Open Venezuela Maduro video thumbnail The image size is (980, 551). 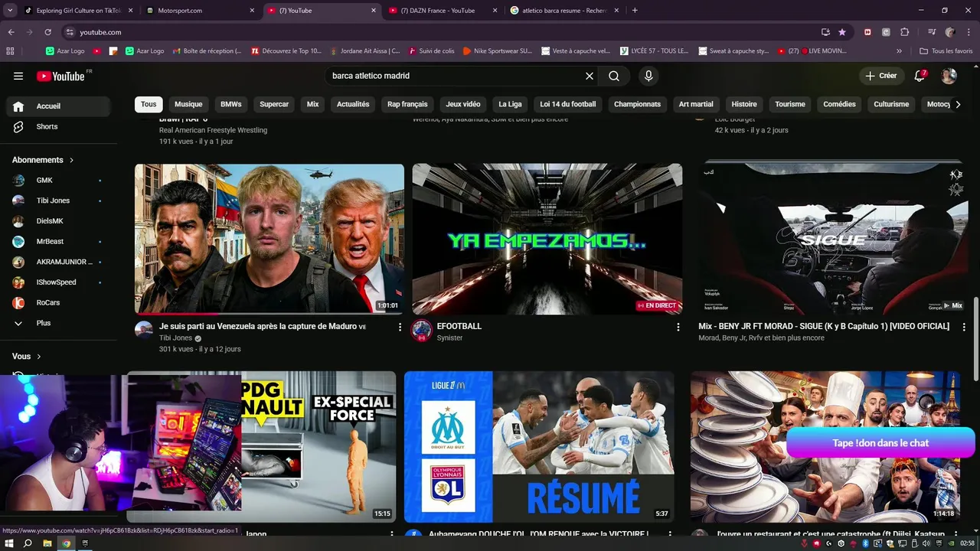pyautogui.click(x=269, y=239)
